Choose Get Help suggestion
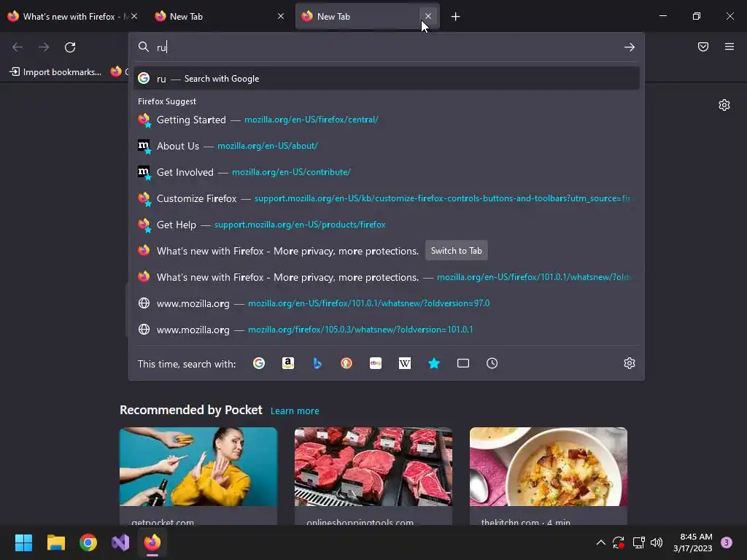 (387, 225)
